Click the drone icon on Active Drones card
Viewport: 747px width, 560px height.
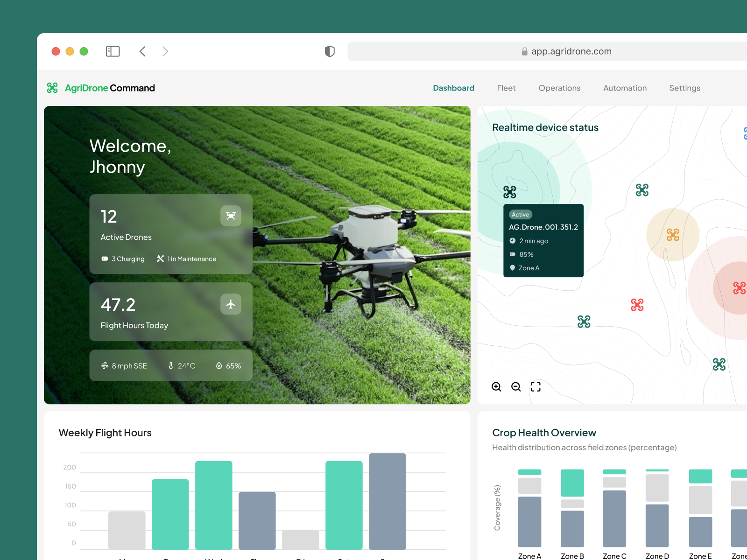pos(231,216)
